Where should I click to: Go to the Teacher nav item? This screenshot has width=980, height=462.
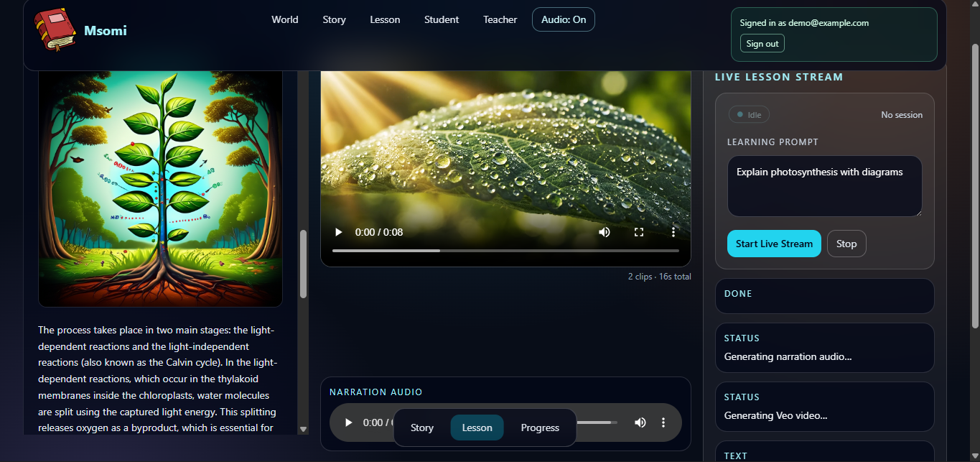500,19
